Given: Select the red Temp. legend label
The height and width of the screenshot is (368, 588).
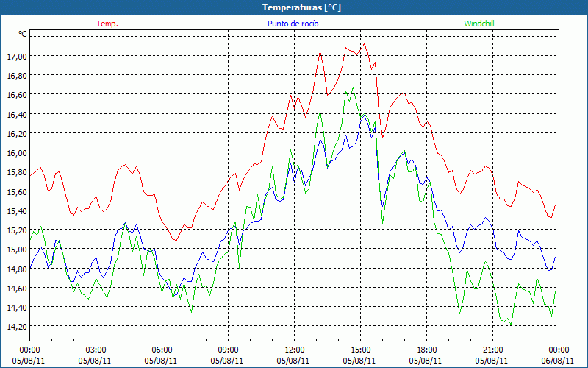Looking at the screenshot, I should (107, 24).
